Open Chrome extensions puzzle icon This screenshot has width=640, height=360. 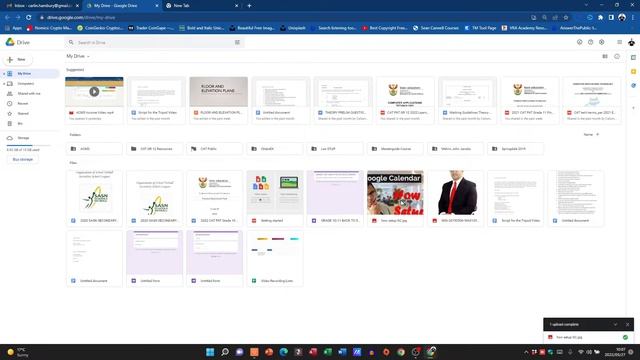point(600,18)
